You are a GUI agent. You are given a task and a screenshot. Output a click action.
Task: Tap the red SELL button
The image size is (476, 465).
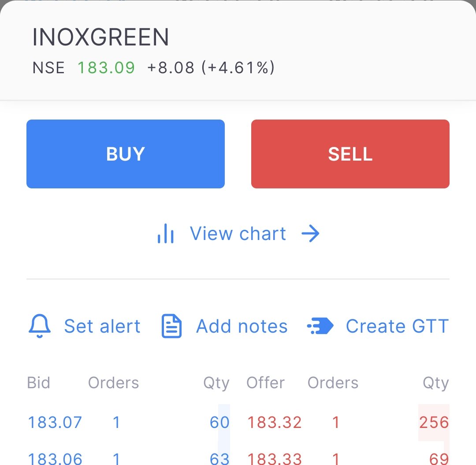point(350,154)
